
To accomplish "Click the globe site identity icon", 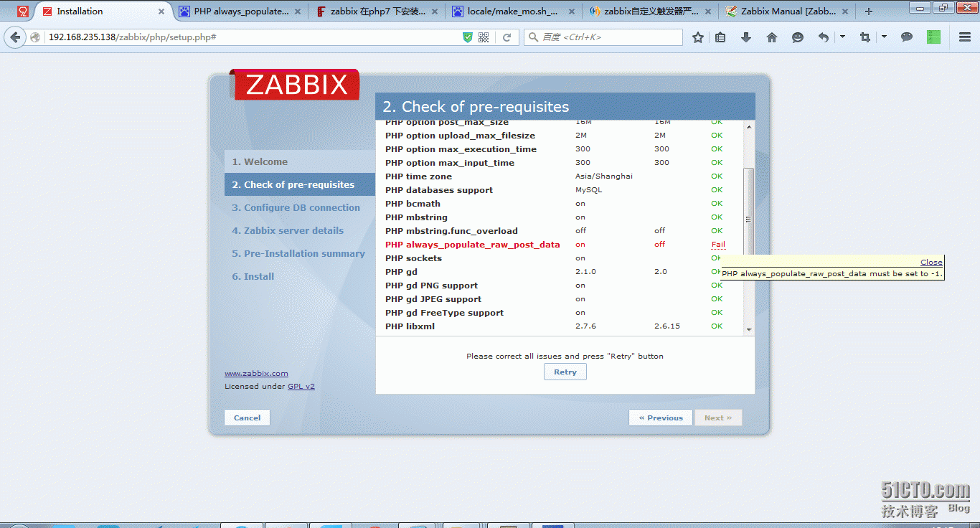I will coord(35,37).
